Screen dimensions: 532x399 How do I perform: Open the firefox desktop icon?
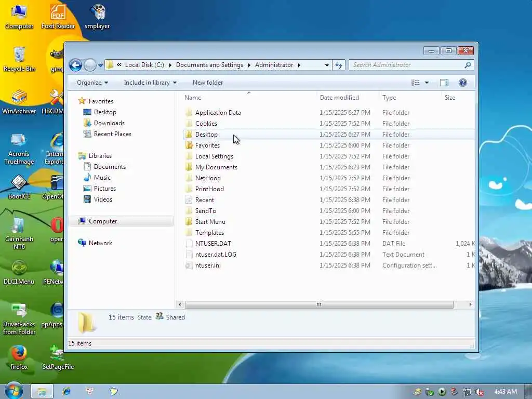[x=19, y=357]
